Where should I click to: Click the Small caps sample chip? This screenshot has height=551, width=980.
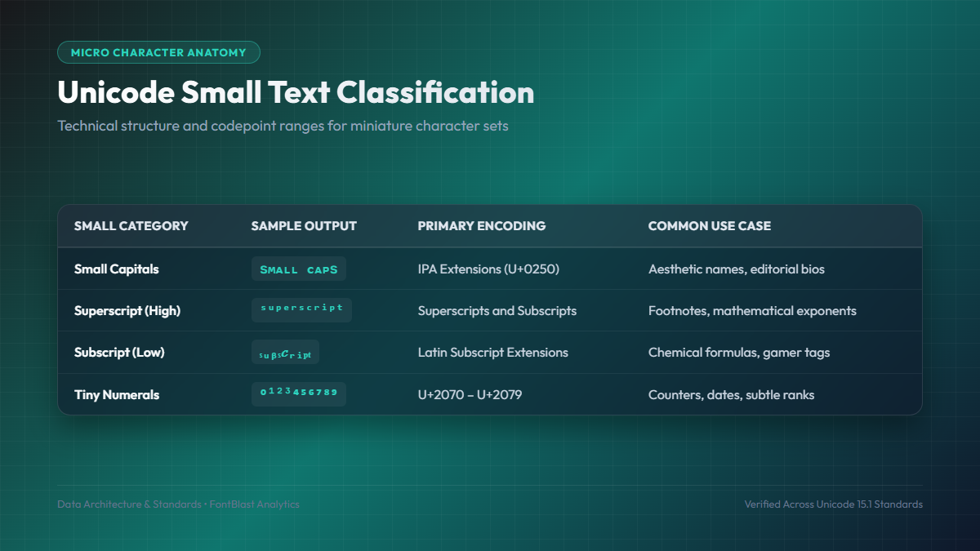pyautogui.click(x=299, y=269)
